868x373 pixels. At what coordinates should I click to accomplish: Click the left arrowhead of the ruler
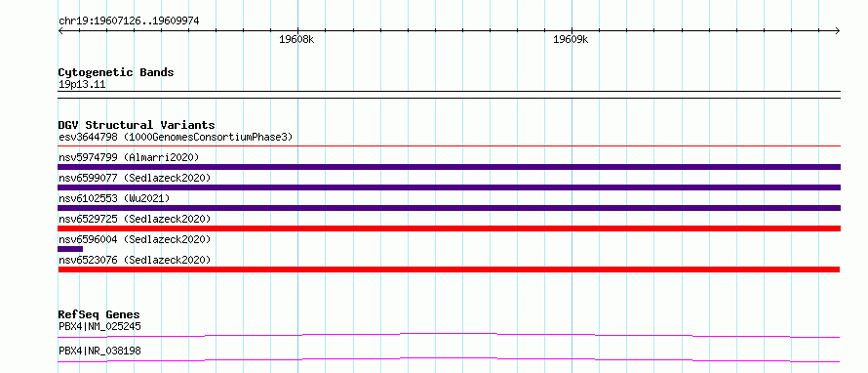[x=60, y=31]
